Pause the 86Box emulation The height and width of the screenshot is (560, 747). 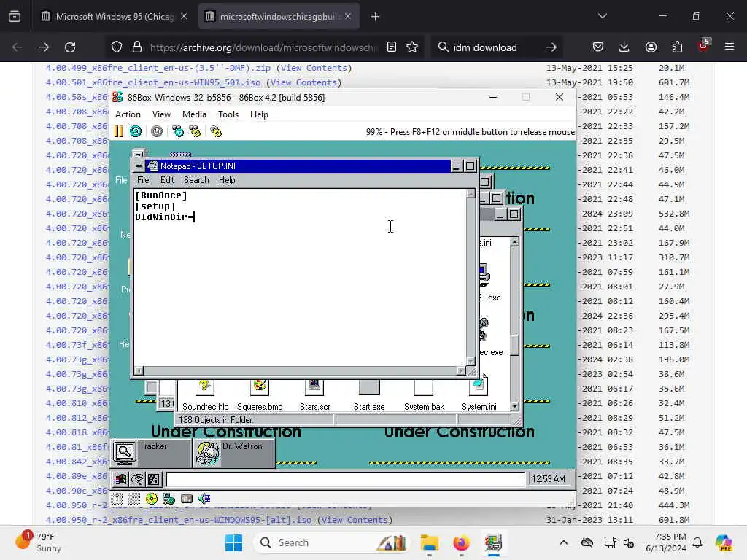tap(119, 131)
